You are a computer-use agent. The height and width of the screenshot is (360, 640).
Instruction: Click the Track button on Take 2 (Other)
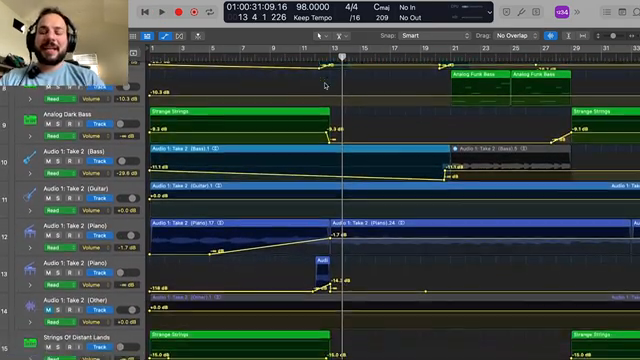(x=100, y=310)
